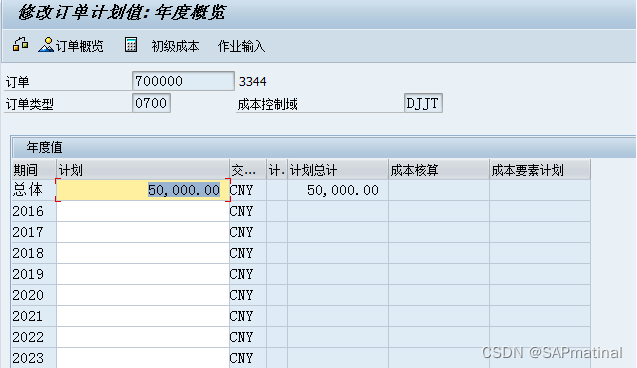Click the 2023 plan input field
Viewport: 637px width, 368px height.
click(x=143, y=358)
